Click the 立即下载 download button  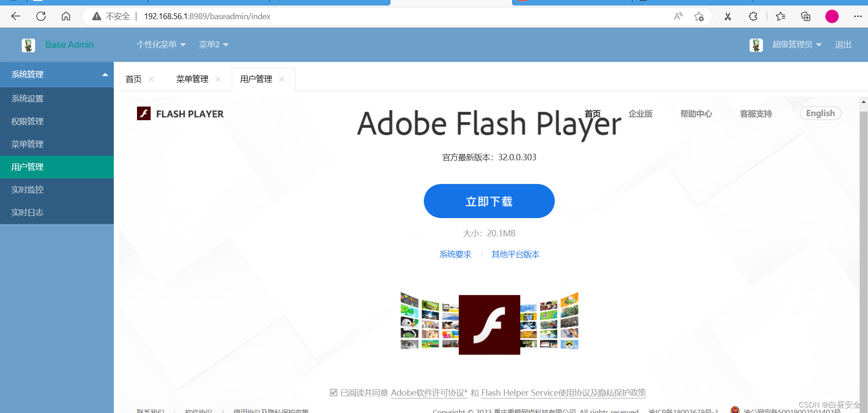pos(489,201)
